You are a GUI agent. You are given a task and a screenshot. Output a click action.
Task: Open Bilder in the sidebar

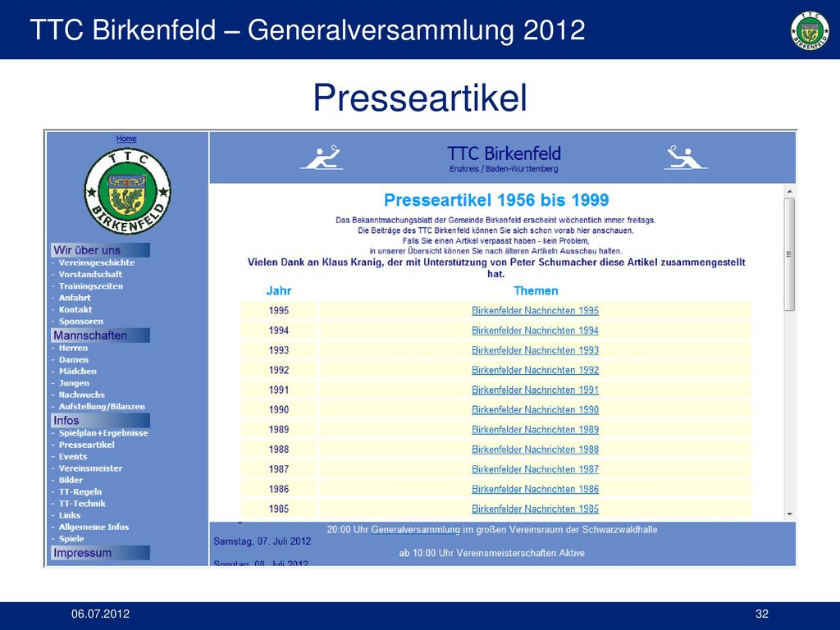pyautogui.click(x=71, y=480)
